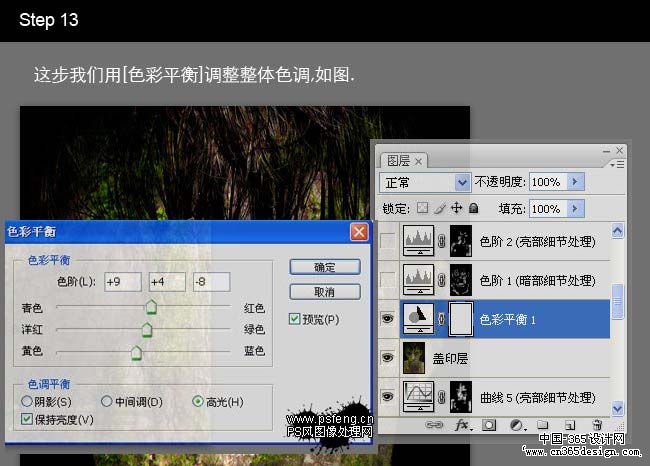Select the mask thumbnail of 曲线 5

pyautogui.click(x=461, y=397)
